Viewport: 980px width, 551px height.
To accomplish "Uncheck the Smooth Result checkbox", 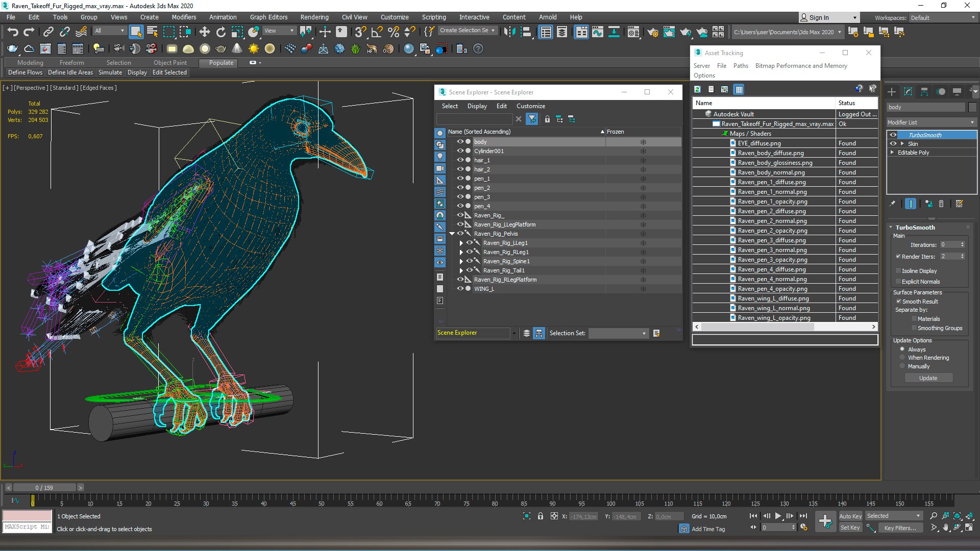I will click(899, 302).
